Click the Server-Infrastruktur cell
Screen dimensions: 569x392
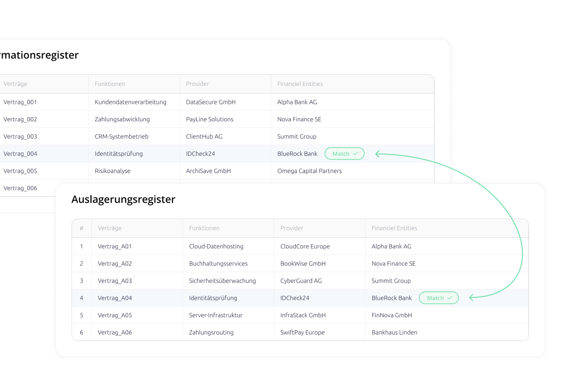click(x=216, y=315)
